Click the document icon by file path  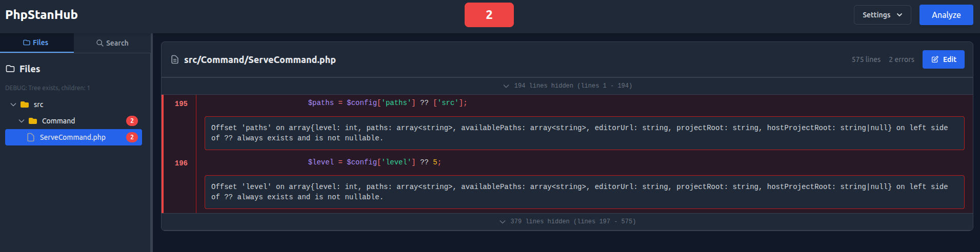point(175,60)
